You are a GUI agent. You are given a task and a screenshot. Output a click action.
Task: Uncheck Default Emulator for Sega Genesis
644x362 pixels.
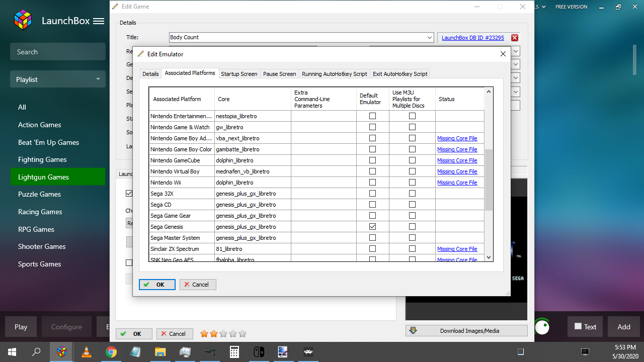372,227
